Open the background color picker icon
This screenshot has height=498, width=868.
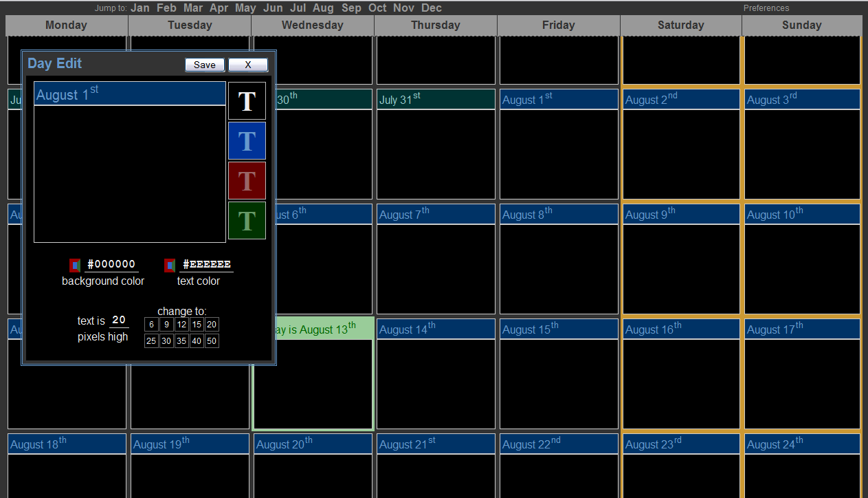(x=75, y=265)
